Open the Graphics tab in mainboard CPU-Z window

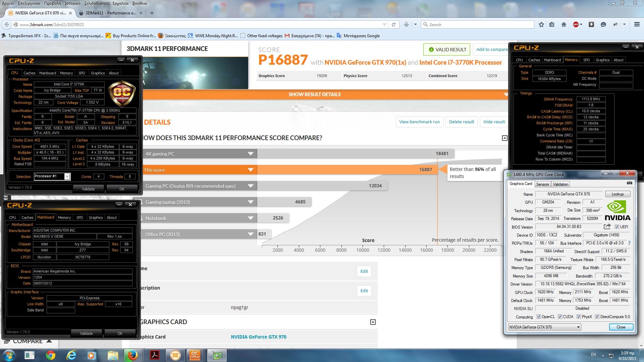click(x=96, y=218)
